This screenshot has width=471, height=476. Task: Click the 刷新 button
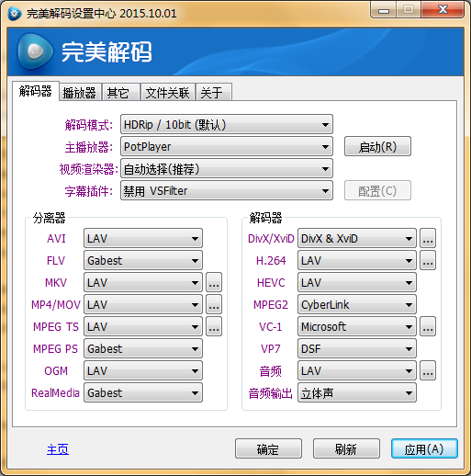(346, 448)
